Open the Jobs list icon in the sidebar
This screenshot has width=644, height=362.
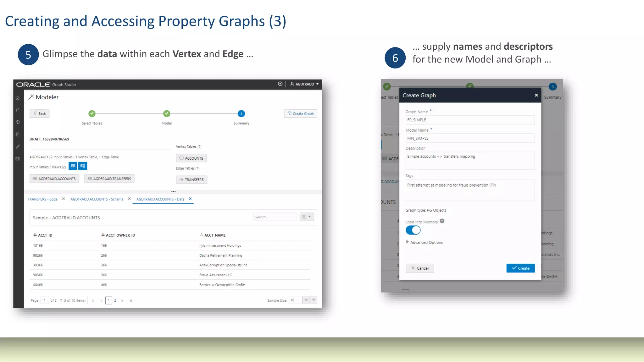(x=18, y=159)
